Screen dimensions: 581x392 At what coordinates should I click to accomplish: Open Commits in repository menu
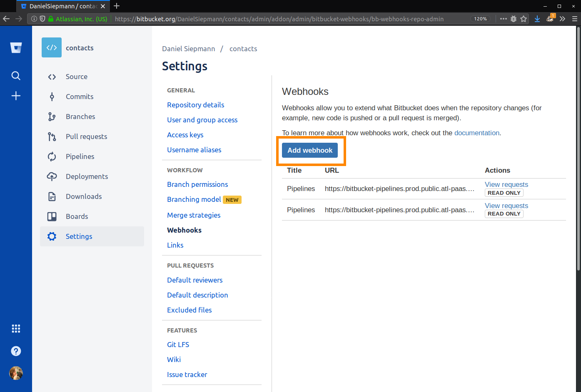click(x=80, y=97)
